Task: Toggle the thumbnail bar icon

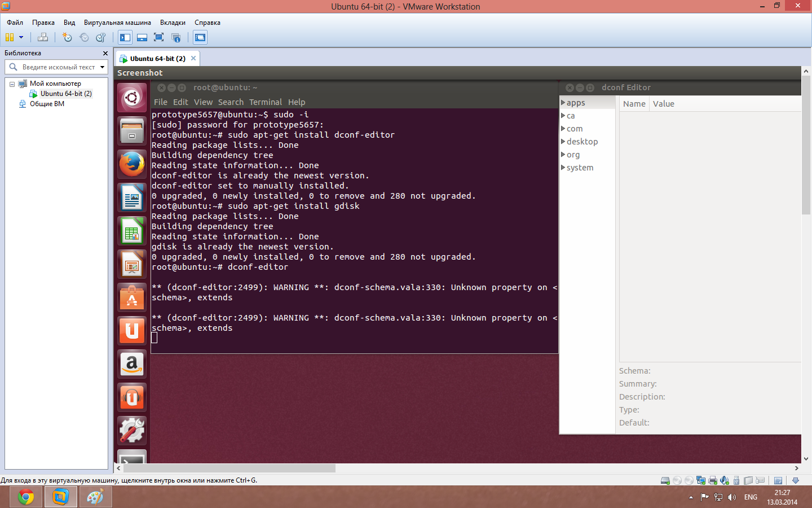Action: [142, 37]
